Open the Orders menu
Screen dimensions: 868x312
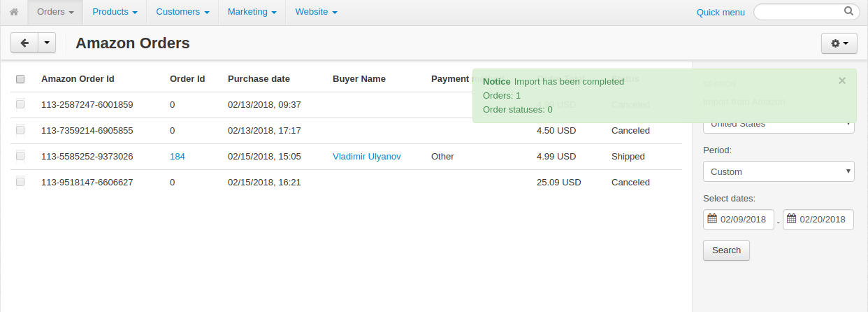(x=55, y=12)
